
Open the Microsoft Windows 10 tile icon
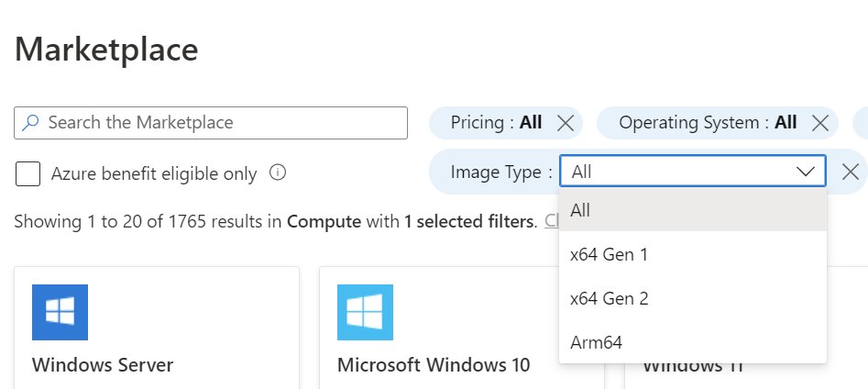point(365,312)
